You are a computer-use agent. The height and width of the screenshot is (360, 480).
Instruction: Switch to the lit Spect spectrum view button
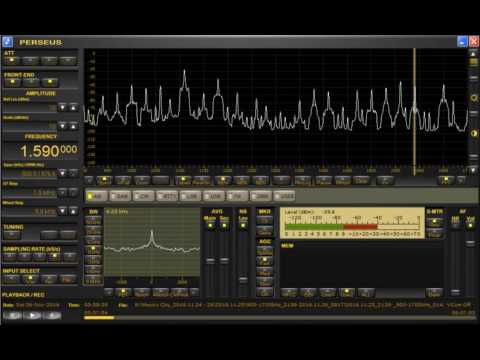coord(105,181)
